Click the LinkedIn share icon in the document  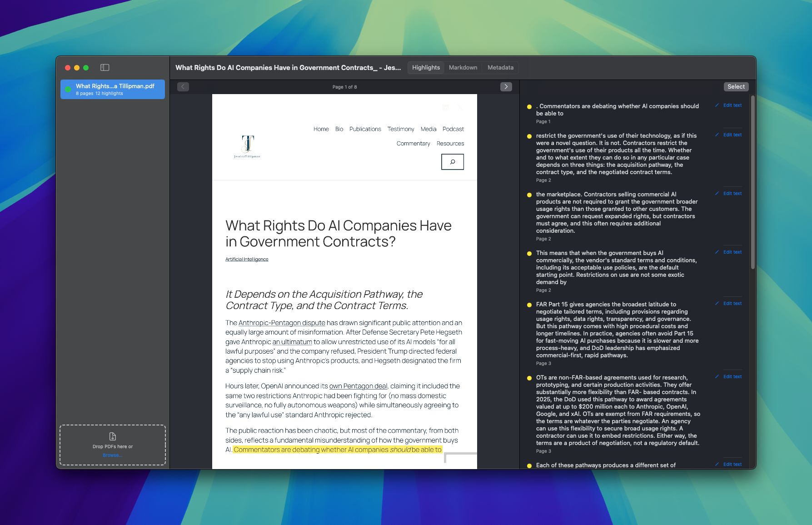pos(445,108)
